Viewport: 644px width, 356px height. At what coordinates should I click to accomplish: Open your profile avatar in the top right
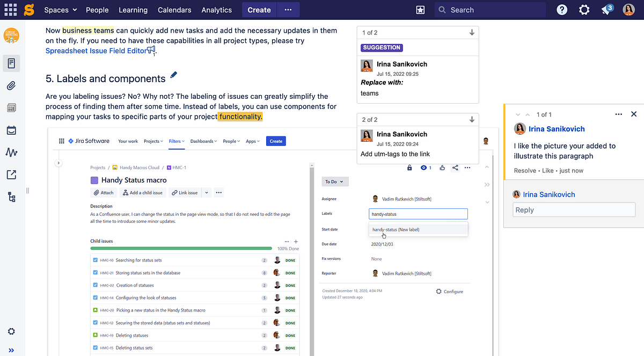pos(628,9)
